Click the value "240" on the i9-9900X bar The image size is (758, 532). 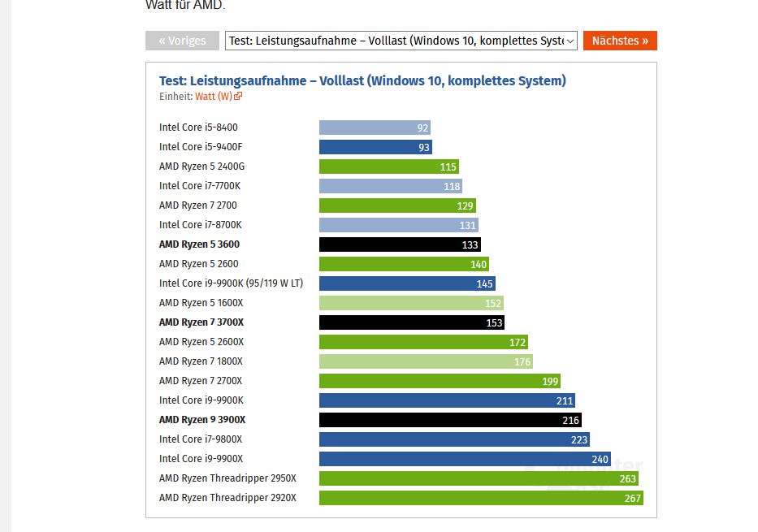(x=598, y=458)
